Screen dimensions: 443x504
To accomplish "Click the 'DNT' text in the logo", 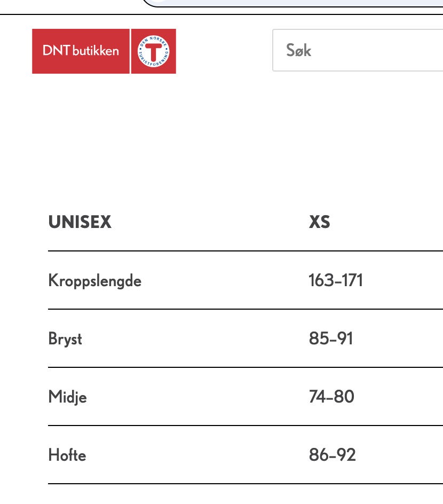I will pyautogui.click(x=57, y=51).
